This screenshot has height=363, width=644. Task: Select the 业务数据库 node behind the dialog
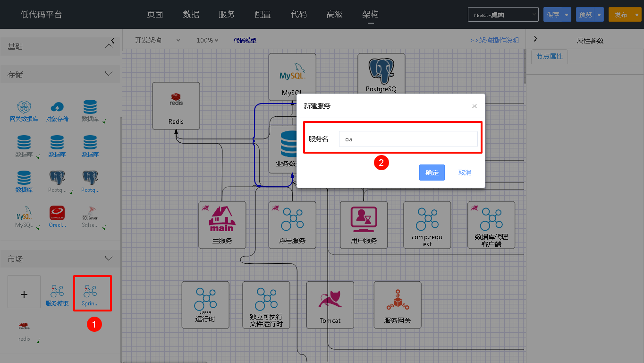[282, 149]
